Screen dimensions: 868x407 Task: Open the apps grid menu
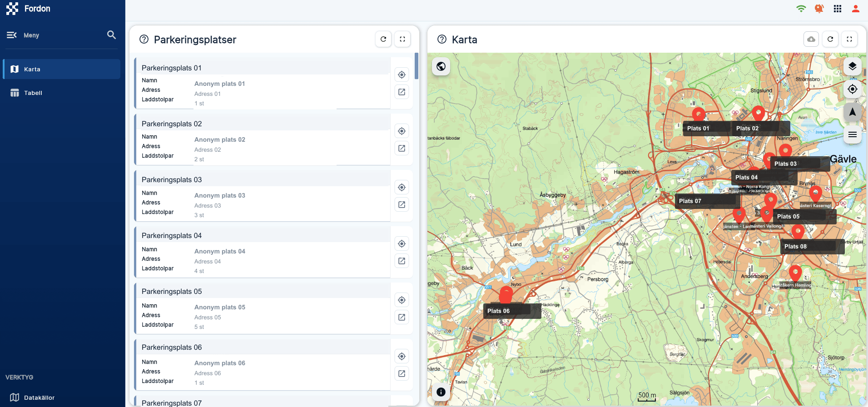click(x=838, y=9)
